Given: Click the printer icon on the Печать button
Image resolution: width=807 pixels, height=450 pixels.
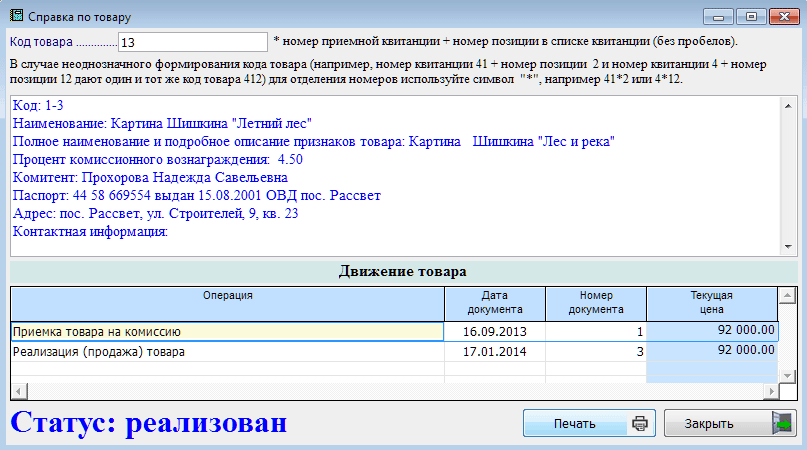Looking at the screenshot, I should click(x=640, y=423).
